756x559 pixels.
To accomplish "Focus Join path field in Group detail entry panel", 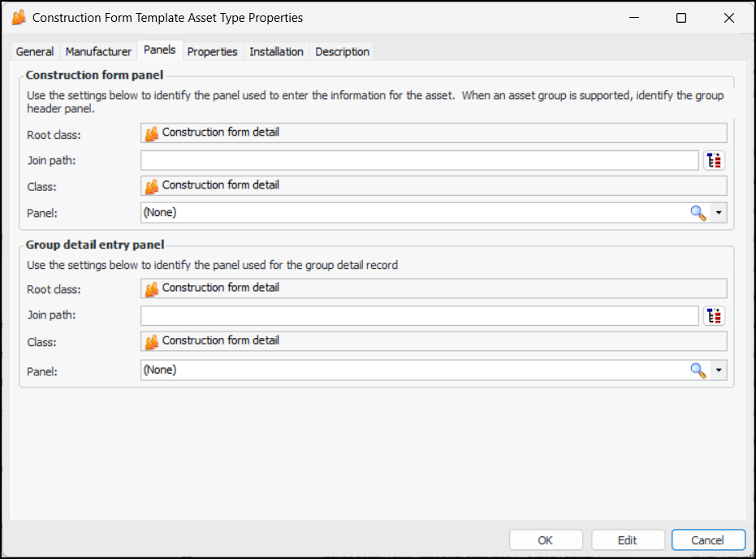I will tap(419, 315).
